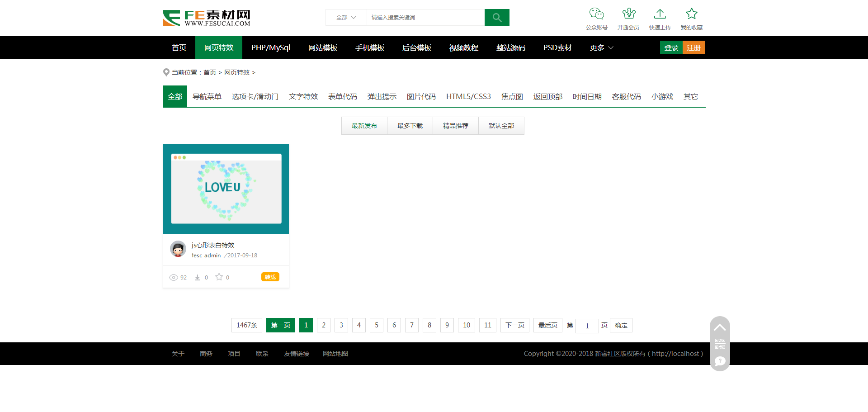Click the green search magnifier button

[497, 18]
